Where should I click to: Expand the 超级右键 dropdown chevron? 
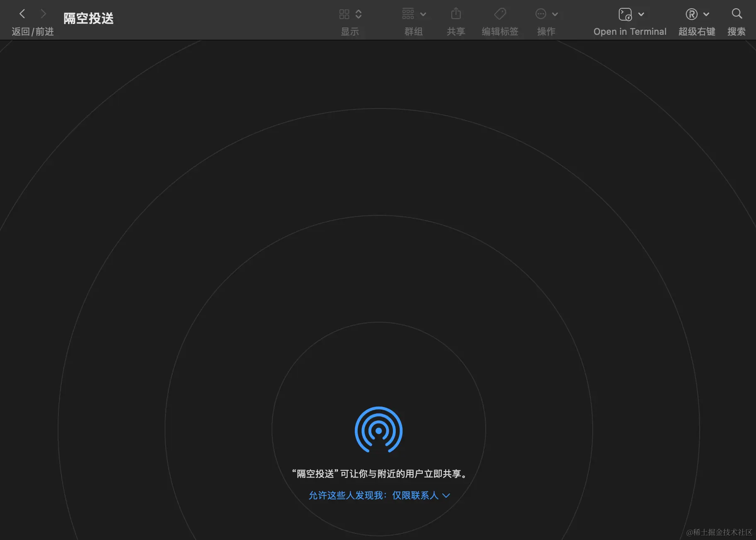(706, 14)
